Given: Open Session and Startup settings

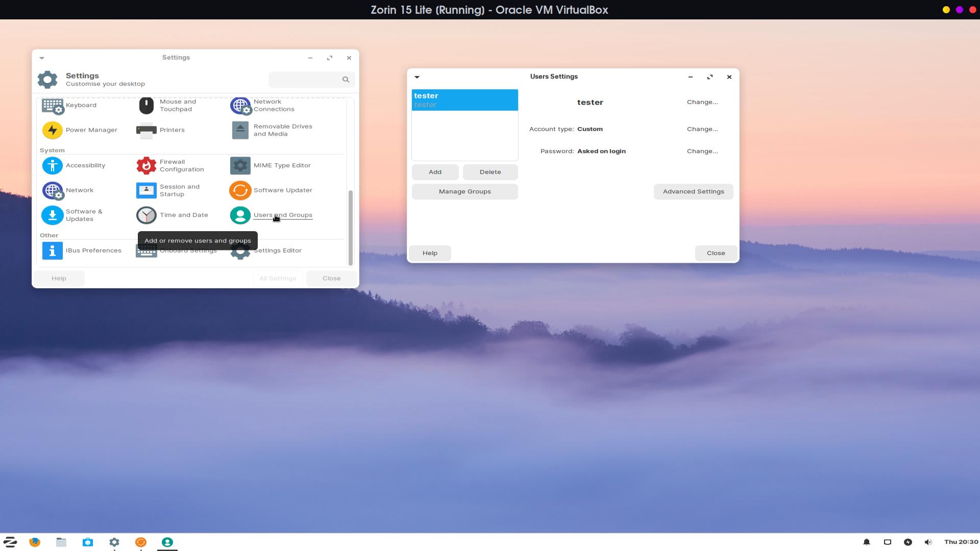Looking at the screenshot, I should pos(146,190).
